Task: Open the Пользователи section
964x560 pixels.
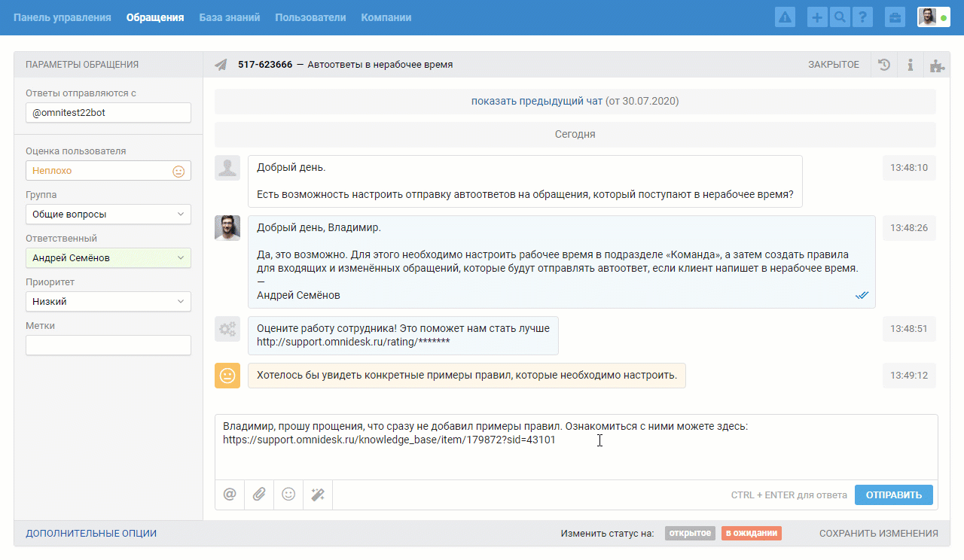Action: tap(311, 17)
